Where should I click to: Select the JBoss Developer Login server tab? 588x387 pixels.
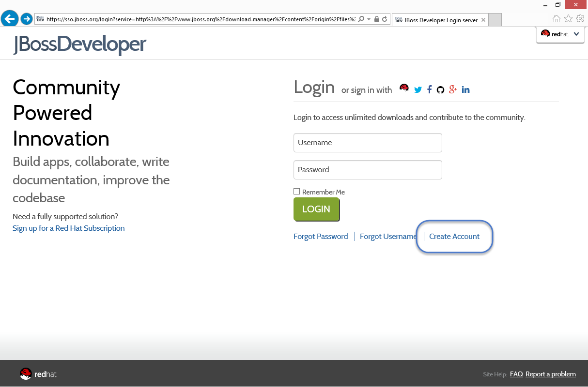440,20
